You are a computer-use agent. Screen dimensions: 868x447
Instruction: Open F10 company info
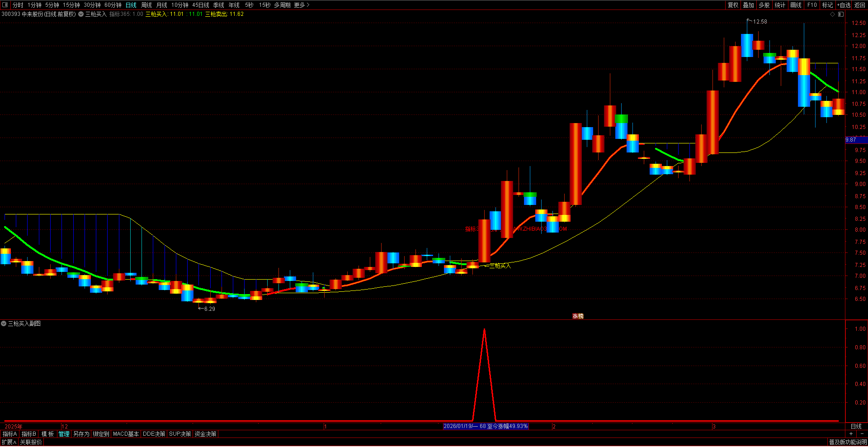click(x=812, y=5)
